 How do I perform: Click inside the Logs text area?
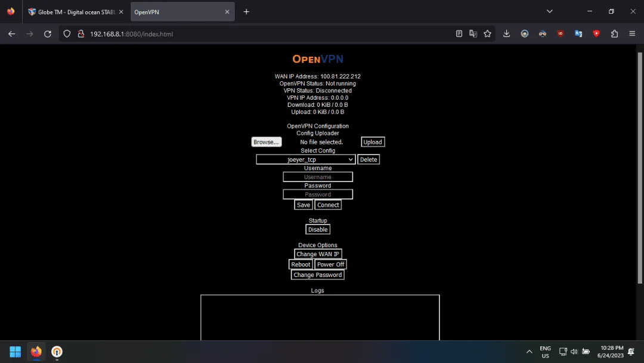click(320, 318)
